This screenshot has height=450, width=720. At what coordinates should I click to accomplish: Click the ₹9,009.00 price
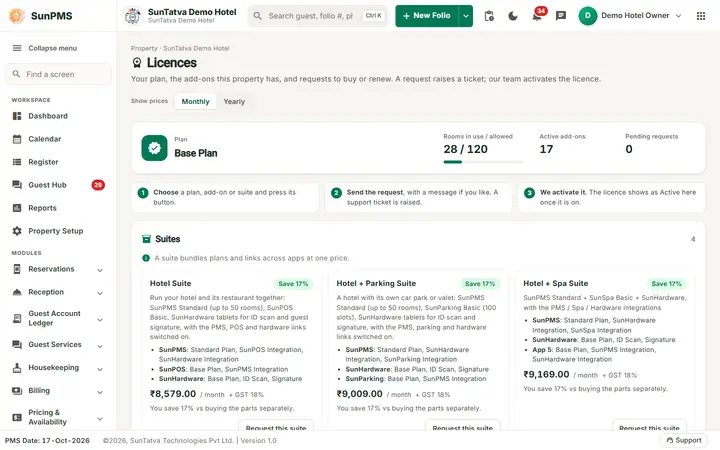pos(360,394)
